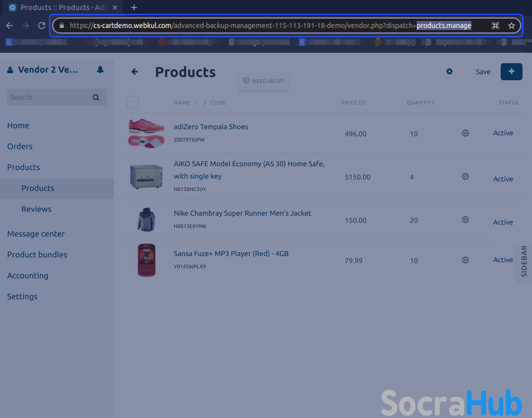Reload the page using browser refresh icon
This screenshot has width=532, height=418.
[x=42, y=26]
